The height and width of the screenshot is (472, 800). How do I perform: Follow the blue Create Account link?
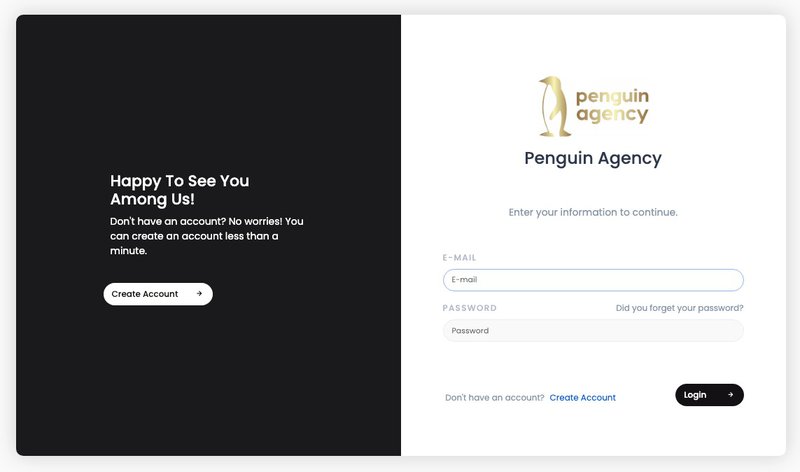[582, 398]
